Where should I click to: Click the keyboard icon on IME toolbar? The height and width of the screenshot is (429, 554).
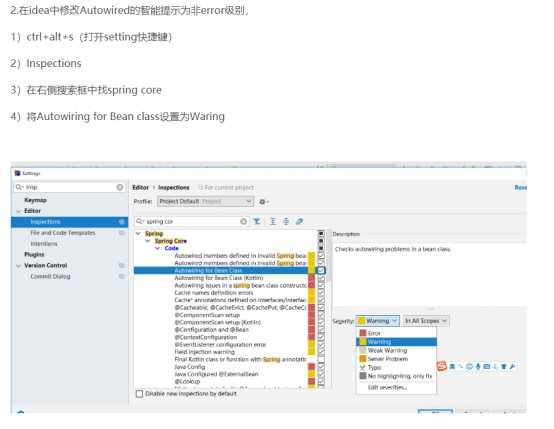coord(487,366)
